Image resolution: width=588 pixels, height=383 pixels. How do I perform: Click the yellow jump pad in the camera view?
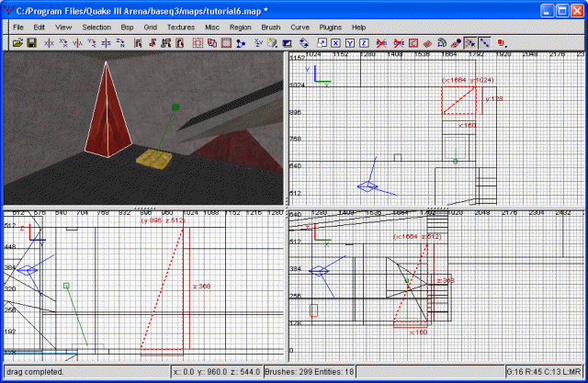(154, 159)
